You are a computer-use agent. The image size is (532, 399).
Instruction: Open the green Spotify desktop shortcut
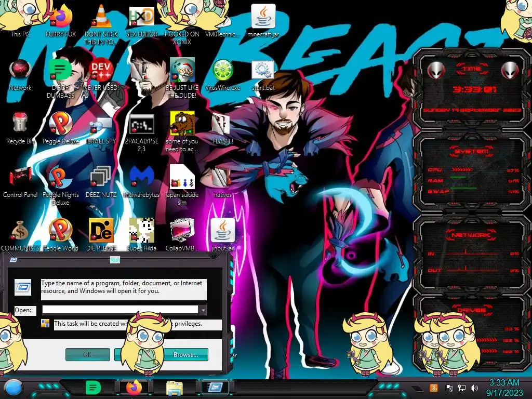(60, 78)
